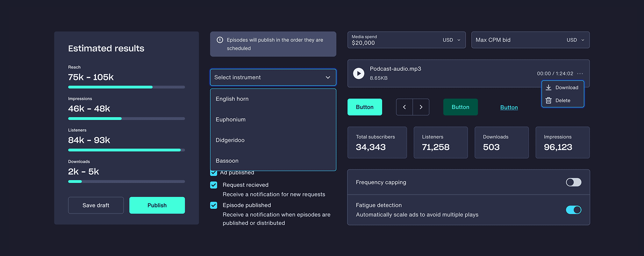Click the info icon in the episodes notice
Viewport: 644px width, 256px height.
220,40
